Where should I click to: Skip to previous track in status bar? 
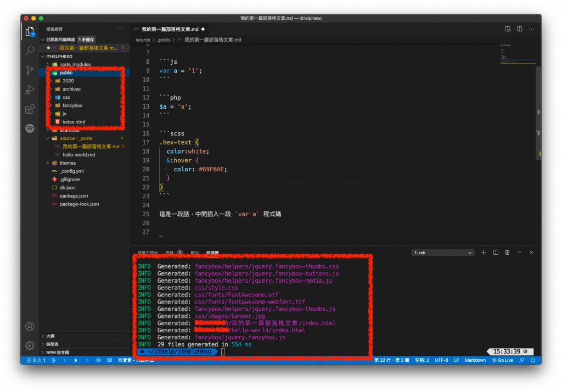pos(65,361)
